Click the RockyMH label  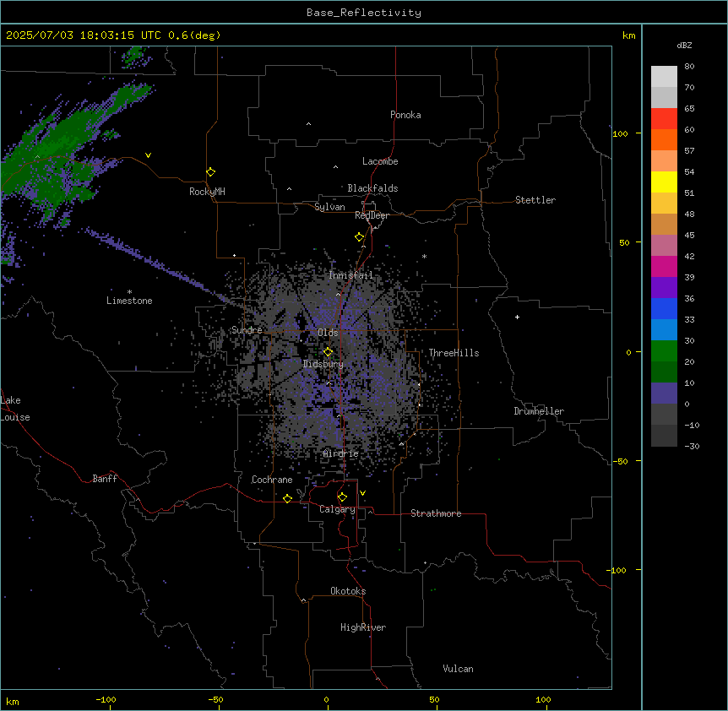tap(207, 192)
